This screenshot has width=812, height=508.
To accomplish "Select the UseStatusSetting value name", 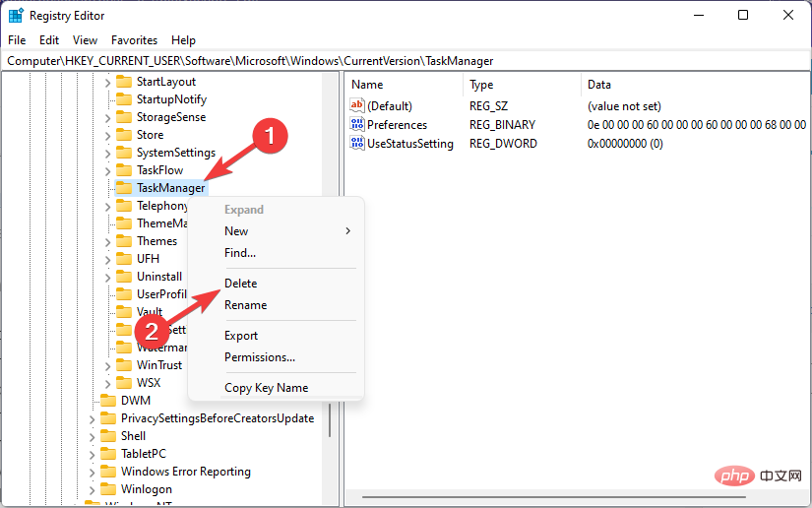I will [x=410, y=144].
